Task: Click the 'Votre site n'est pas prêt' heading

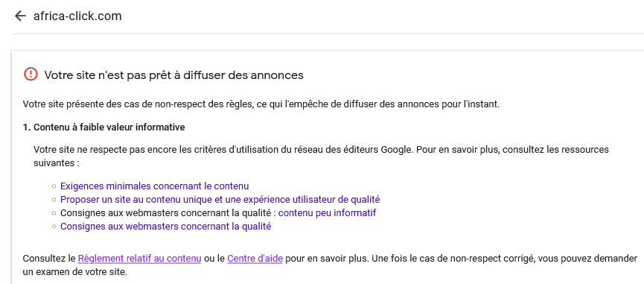Action: tap(173, 75)
